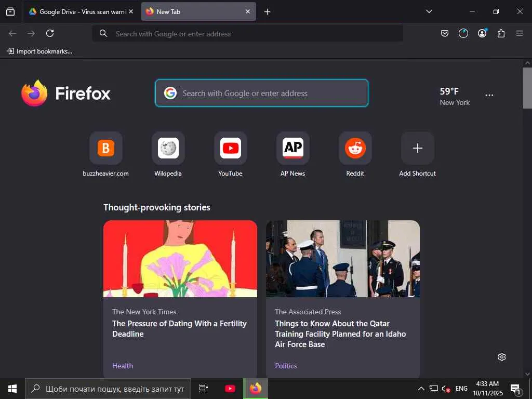Open the AP News shortcut
The image size is (532, 399).
click(293, 154)
